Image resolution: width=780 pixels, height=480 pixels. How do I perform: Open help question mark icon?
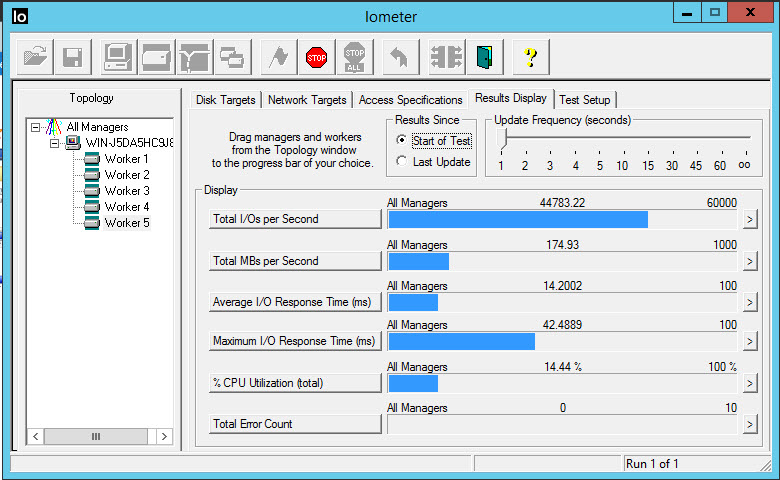(x=531, y=57)
